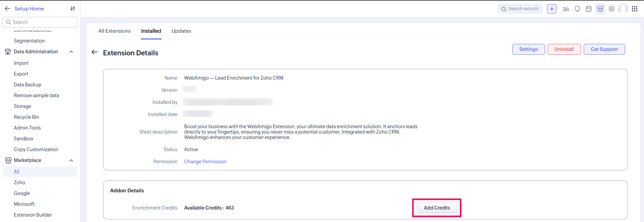Viewport: 644px width, 222px height.
Task: Click the user profile avatar
Action: [623, 8]
